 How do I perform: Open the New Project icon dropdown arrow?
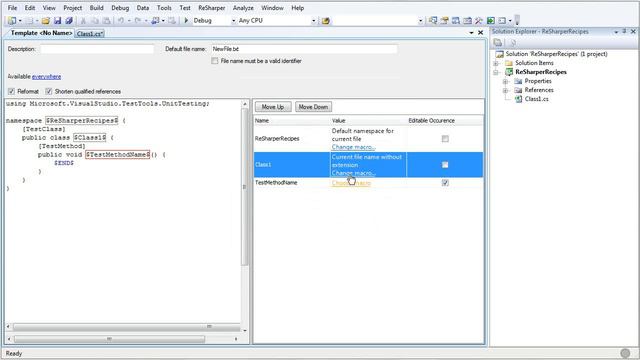click(x=20, y=20)
